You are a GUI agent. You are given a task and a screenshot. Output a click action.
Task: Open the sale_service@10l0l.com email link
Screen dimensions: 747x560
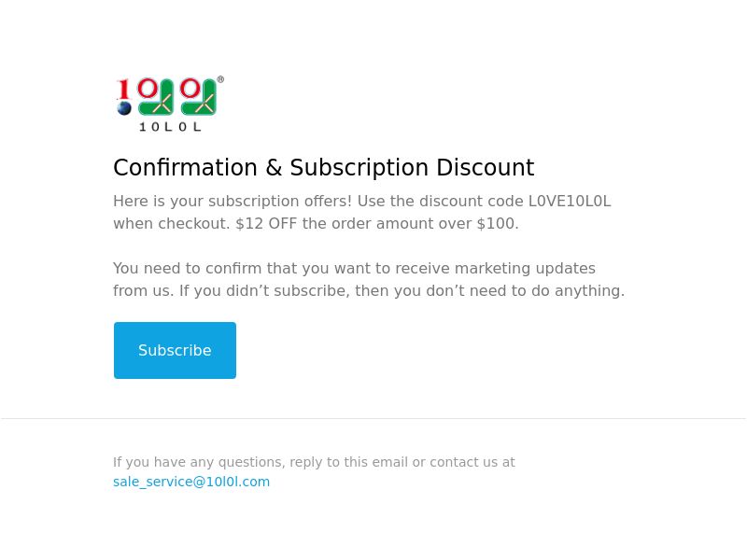(x=191, y=482)
